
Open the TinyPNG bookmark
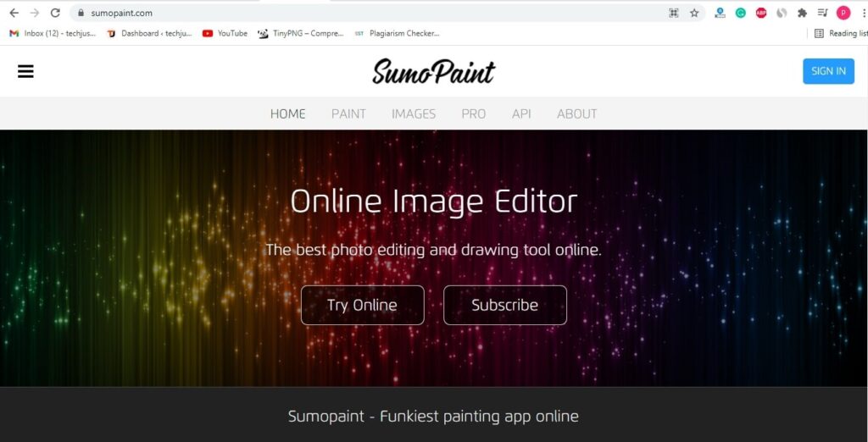click(x=301, y=33)
